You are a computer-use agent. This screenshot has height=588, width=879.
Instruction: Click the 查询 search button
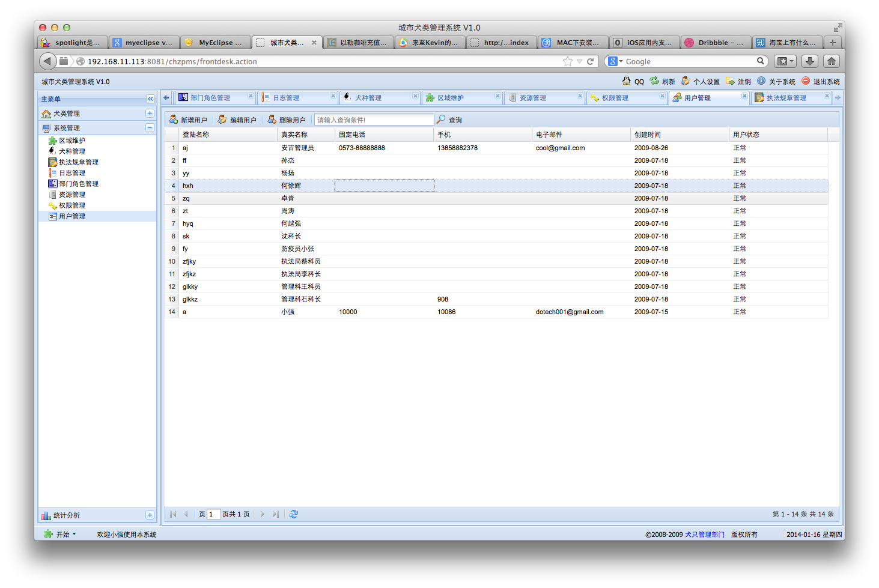coord(449,120)
